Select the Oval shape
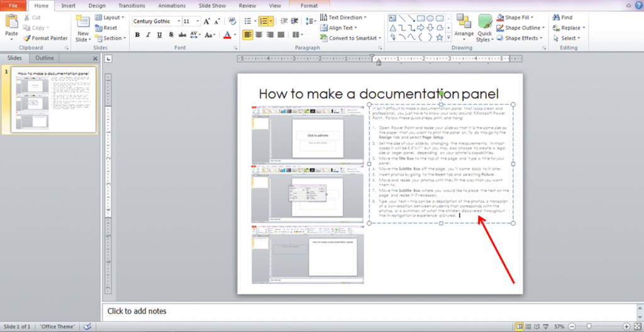 [430, 18]
